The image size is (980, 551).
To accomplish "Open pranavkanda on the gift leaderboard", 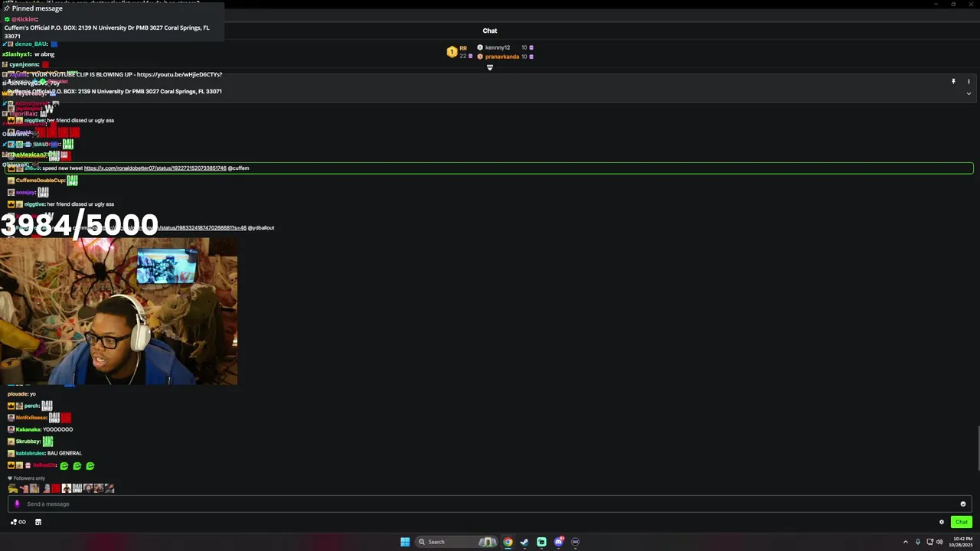I will (x=501, y=57).
